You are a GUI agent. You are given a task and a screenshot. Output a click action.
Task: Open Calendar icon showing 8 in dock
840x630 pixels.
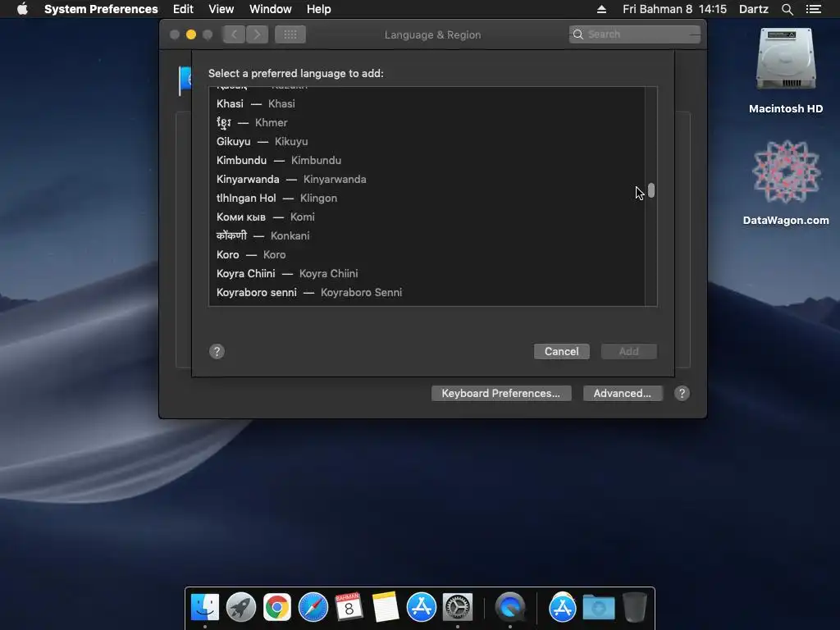[x=349, y=607]
